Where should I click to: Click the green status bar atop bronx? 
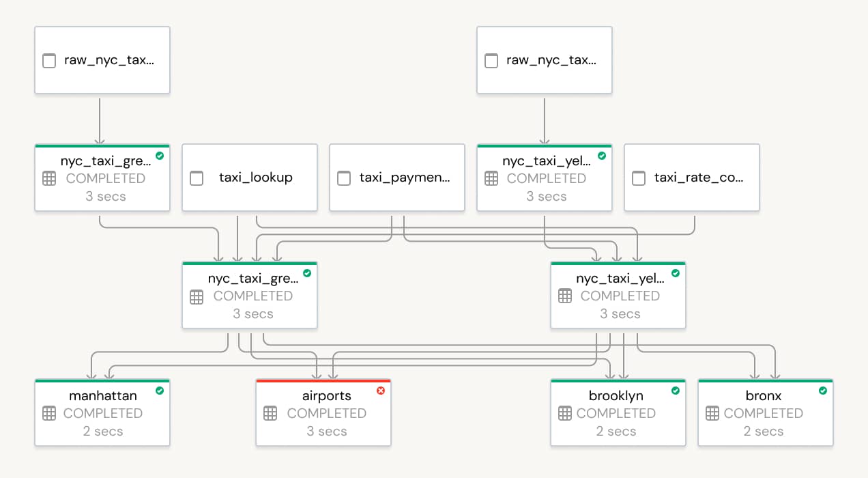coord(766,380)
